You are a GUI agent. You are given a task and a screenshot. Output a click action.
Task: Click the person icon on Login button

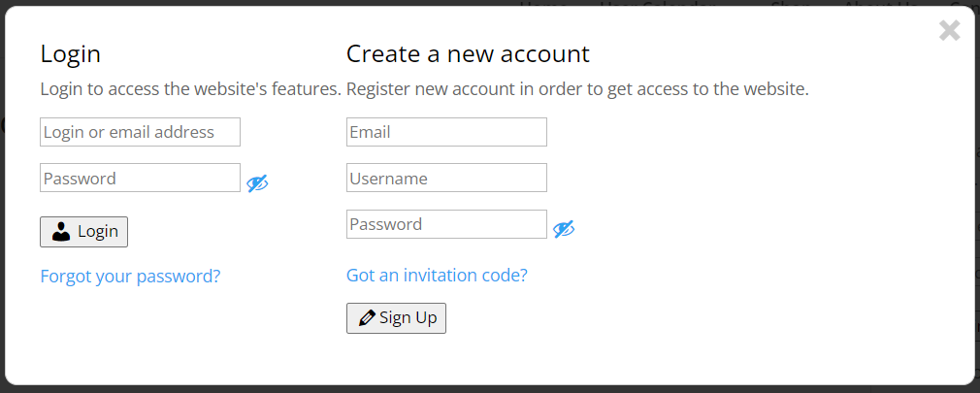(61, 232)
